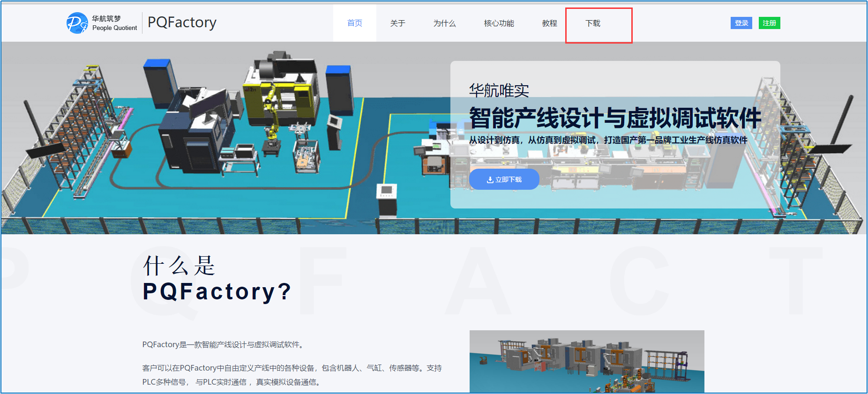Click the 客户可以在PQFactory中自由定义 paragraph
This screenshot has height=394, width=868.
tap(292, 375)
